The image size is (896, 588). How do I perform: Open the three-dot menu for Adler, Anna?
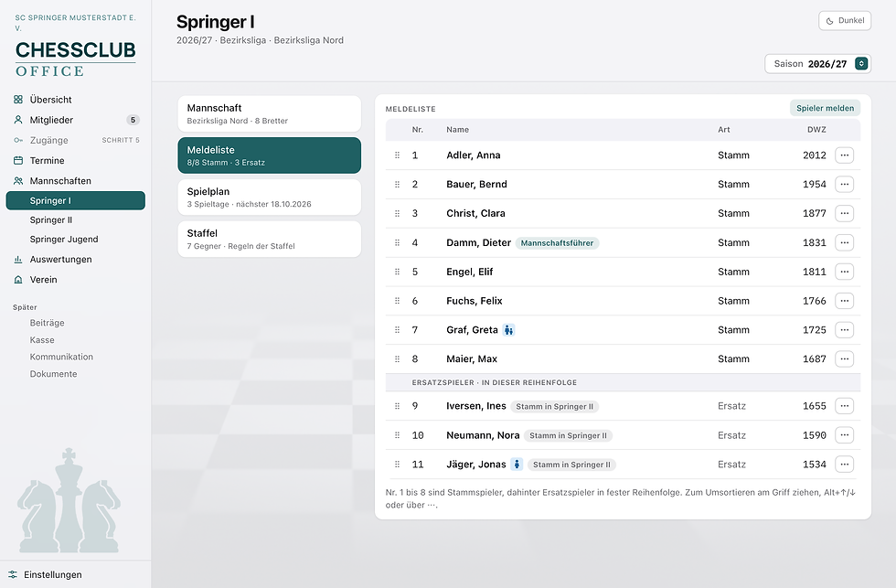(844, 155)
